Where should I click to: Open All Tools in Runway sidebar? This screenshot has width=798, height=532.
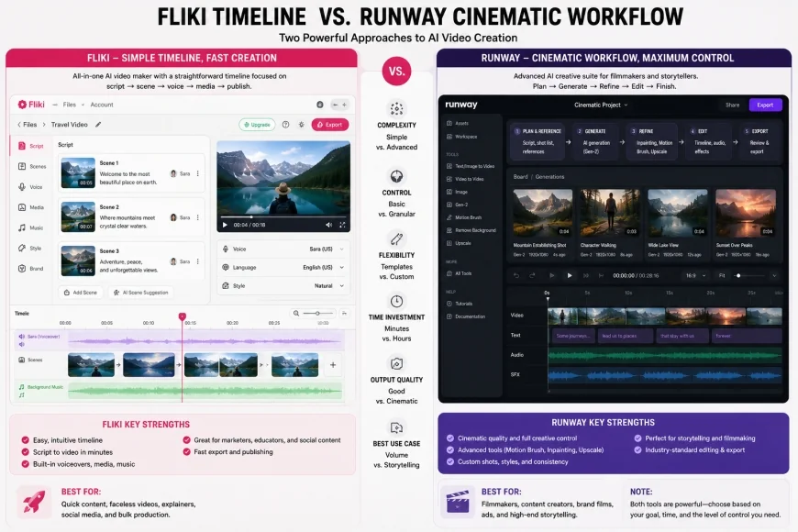[x=459, y=273]
